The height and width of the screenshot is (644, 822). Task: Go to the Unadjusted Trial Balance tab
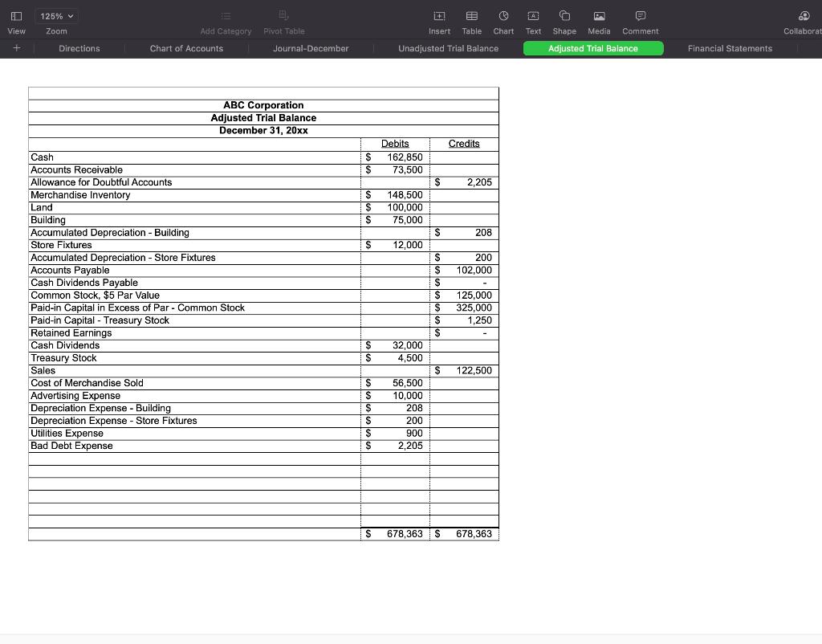click(x=448, y=48)
